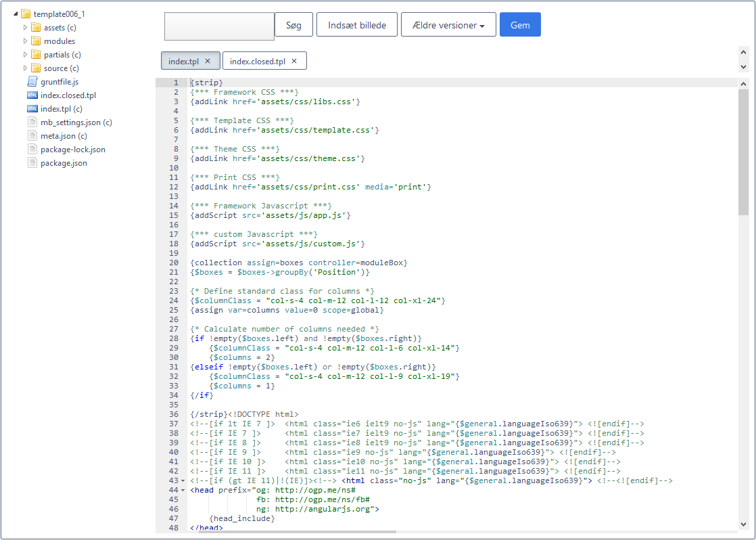Click the meta.json document icon

point(32,136)
